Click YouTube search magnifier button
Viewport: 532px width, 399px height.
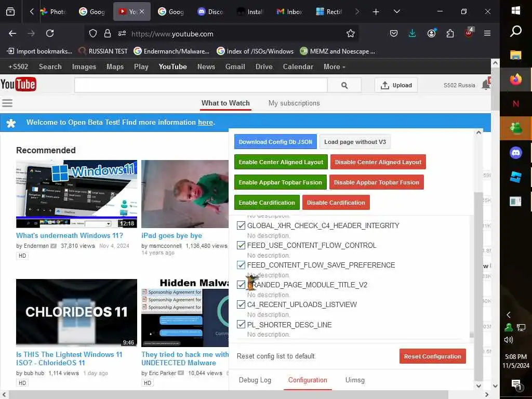tap(344, 86)
